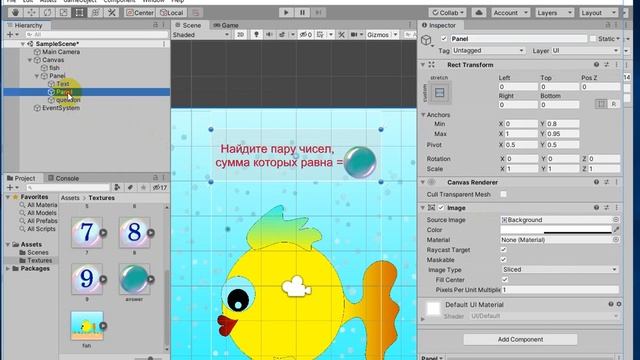640x360 pixels.
Task: Open scene camera settings
Action: [x=356, y=35]
